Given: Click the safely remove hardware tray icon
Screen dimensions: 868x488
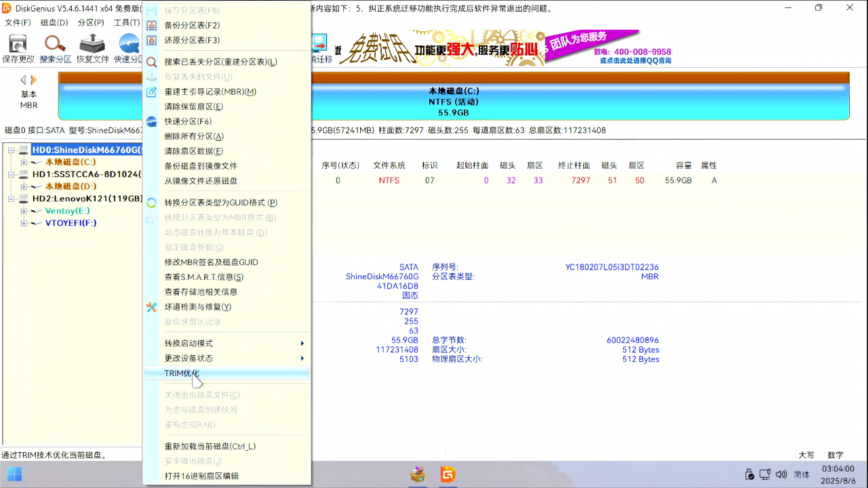Looking at the screenshot, I should pyautogui.click(x=750, y=474).
